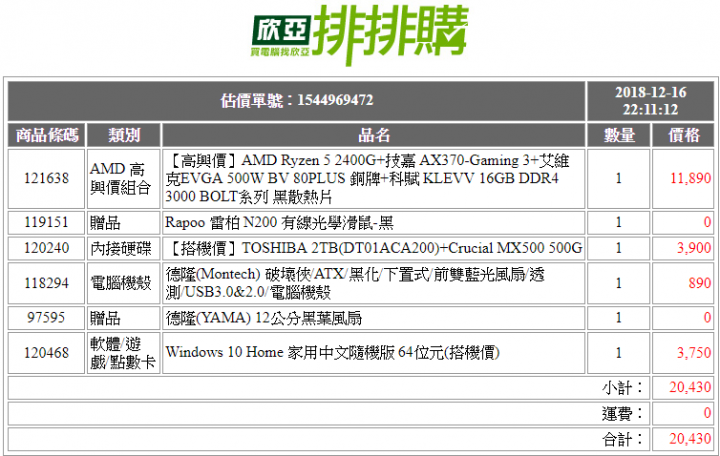720x456 pixels.
Task: Select total value in 合計 row
Action: (x=690, y=439)
